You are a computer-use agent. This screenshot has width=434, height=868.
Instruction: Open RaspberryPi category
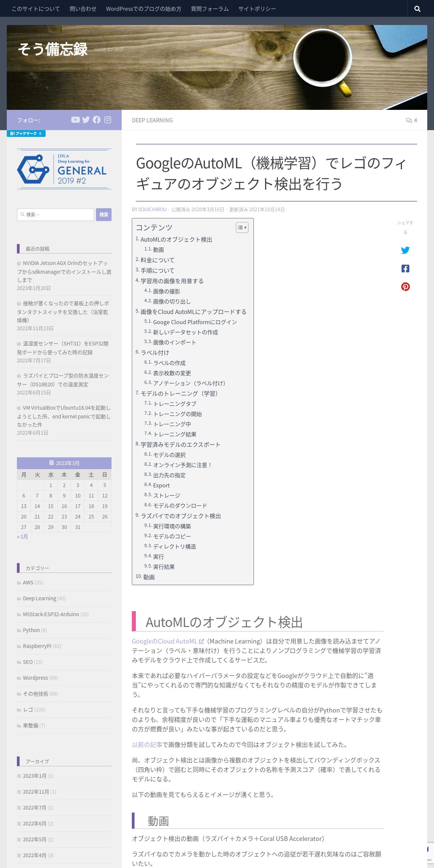(37, 646)
